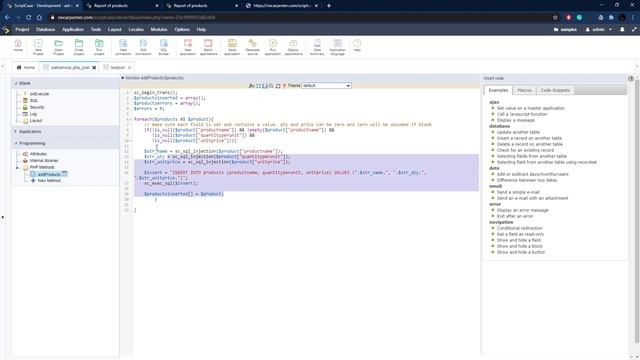This screenshot has width=640, height=360.
Task: Open the Database menu
Action: click(x=45, y=29)
